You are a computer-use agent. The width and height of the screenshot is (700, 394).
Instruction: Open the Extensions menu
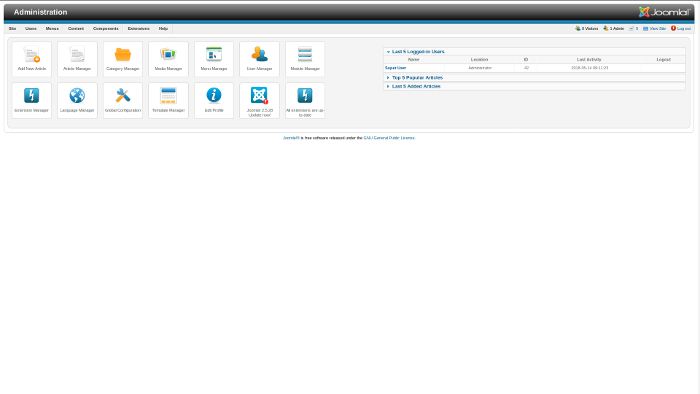(138, 29)
